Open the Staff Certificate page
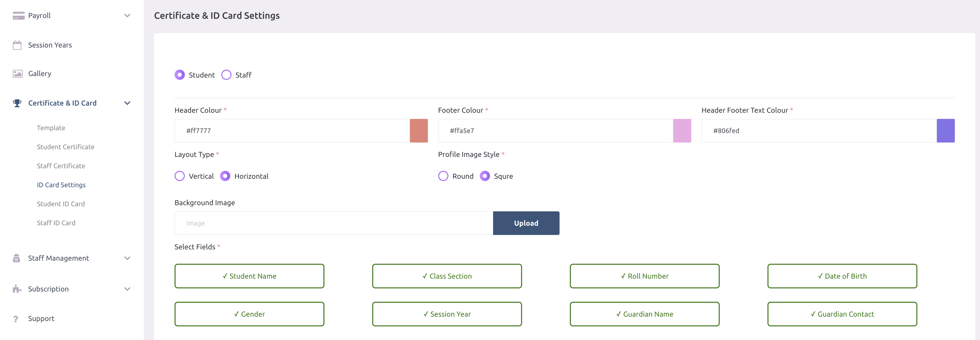 pos(61,166)
